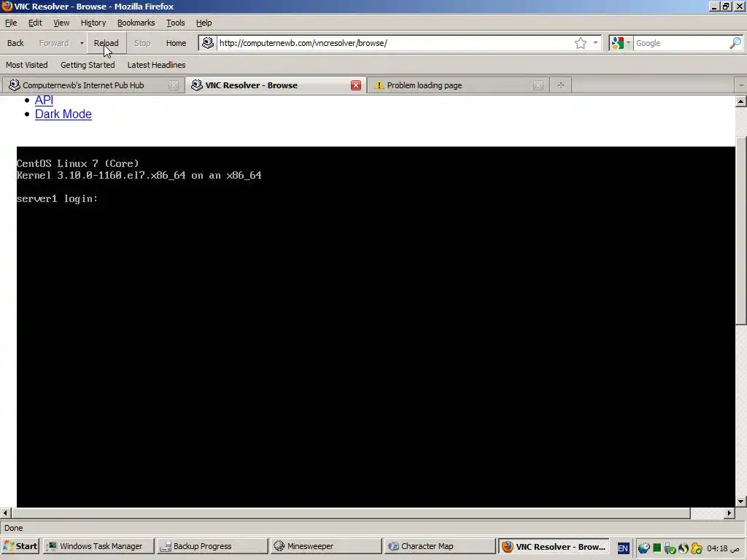Click the Firefox icon in title bar

[x=7, y=6]
